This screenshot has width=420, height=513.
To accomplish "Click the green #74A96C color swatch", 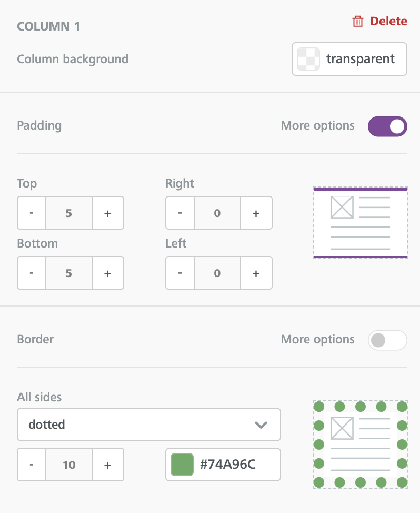I will pyautogui.click(x=182, y=465).
